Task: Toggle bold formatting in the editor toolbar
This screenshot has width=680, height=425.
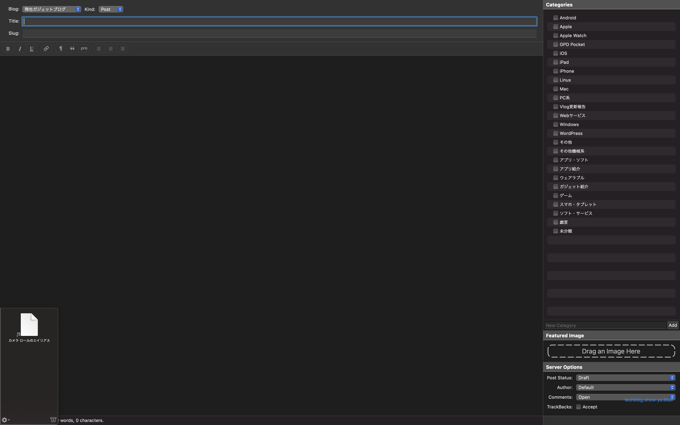Action: click(x=8, y=48)
